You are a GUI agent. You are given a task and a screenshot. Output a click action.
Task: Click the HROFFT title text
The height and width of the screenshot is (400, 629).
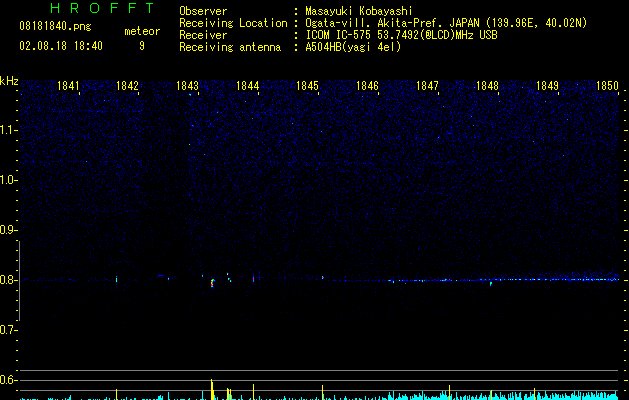102,8
